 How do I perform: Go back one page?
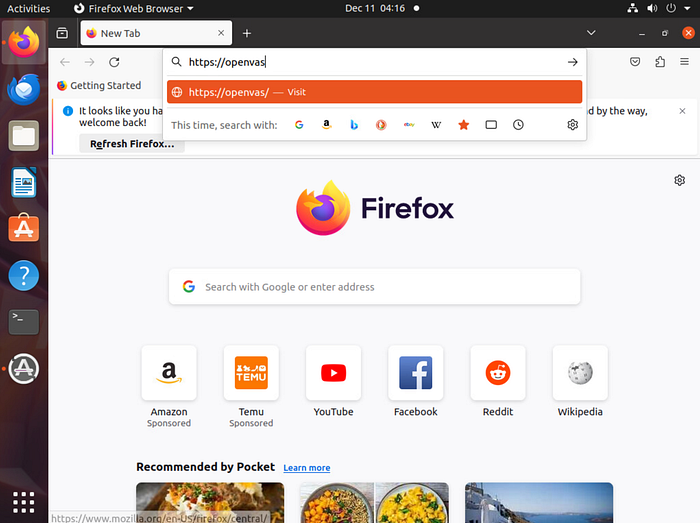pos(65,62)
